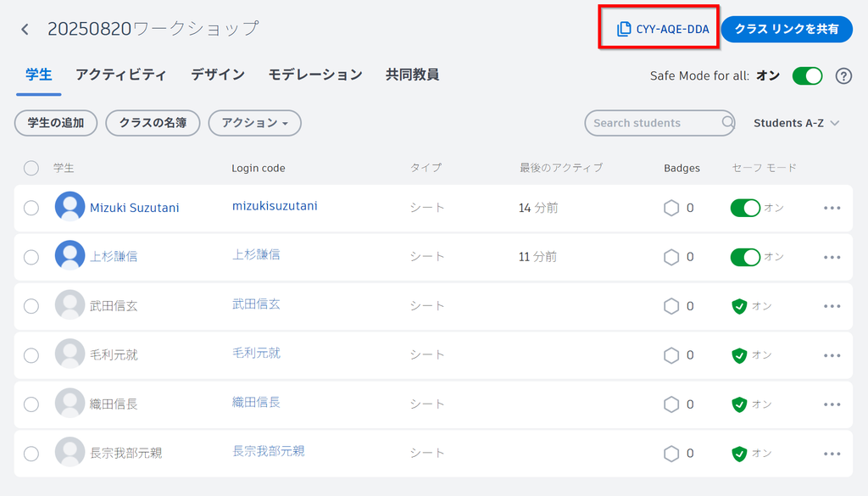
Task: Click the badge hexagon icon for 上杉謙信
Action: [671, 257]
